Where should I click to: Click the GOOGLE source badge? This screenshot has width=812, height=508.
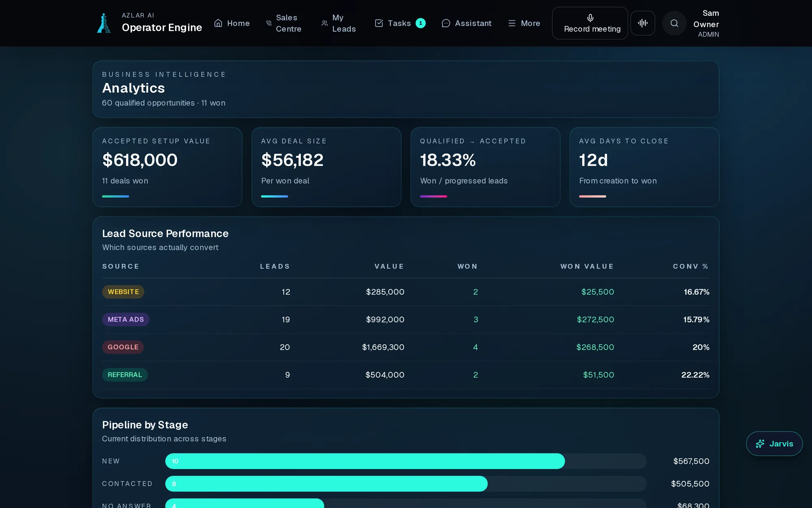pos(123,347)
